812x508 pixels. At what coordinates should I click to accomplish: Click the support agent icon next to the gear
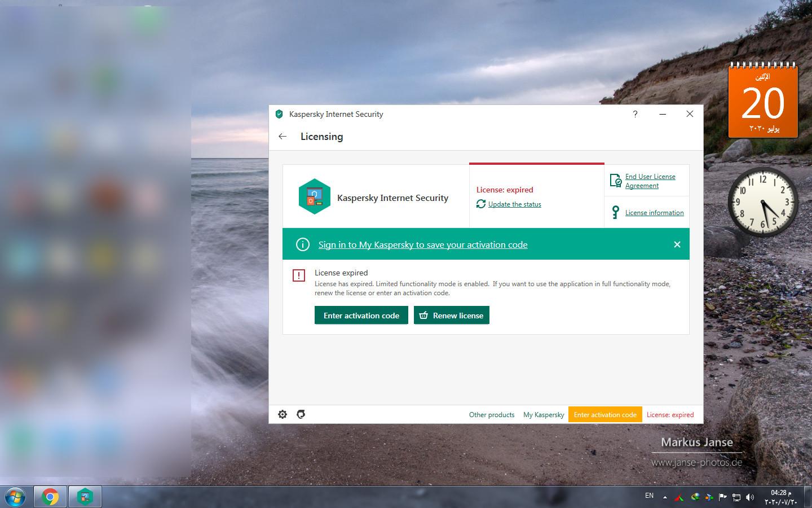click(301, 414)
